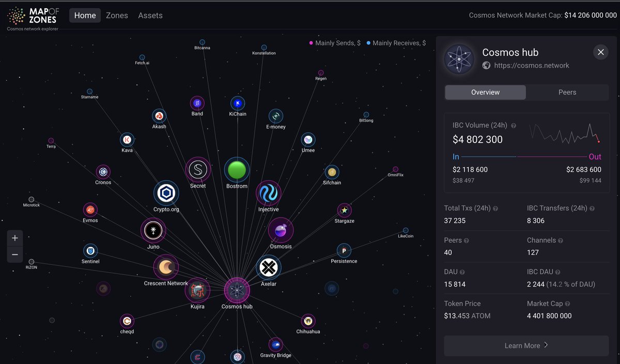This screenshot has width=620, height=364.
Task: Select the LikeCoin zone node
Action: (406, 230)
